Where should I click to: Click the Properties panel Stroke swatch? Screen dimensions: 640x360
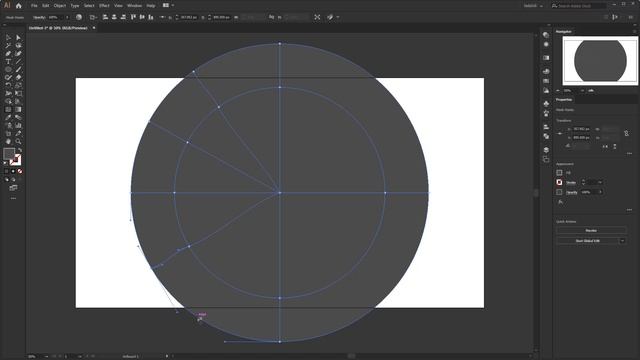click(559, 182)
